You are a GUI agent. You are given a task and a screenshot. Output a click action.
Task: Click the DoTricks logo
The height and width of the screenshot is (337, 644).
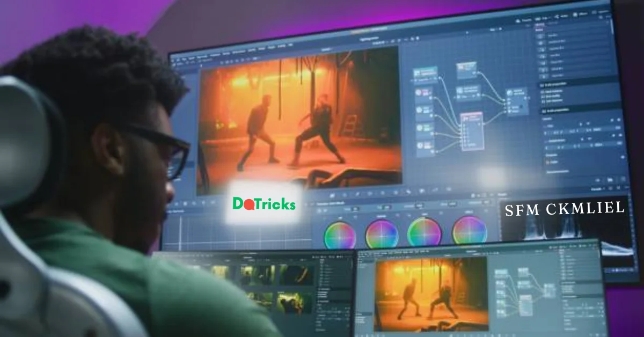coord(264,203)
